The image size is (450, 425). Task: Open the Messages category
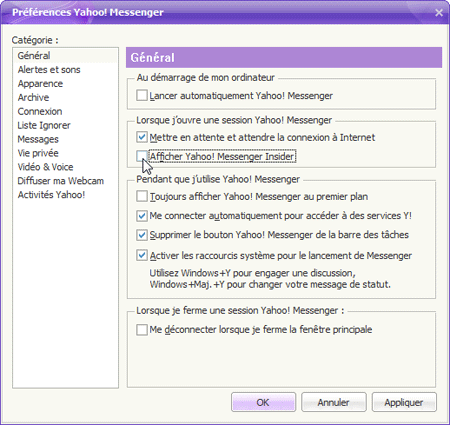65,139
